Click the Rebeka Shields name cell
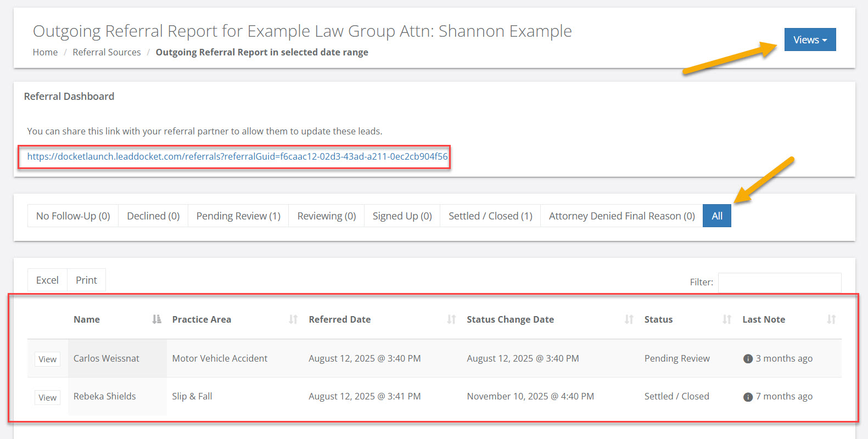The image size is (868, 439). click(117, 396)
